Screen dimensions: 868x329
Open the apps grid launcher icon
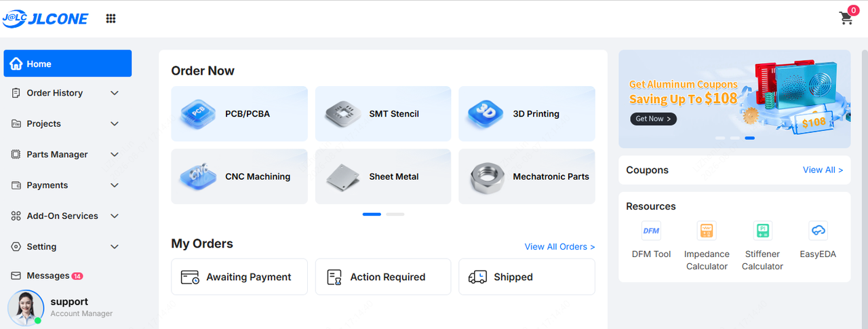(x=111, y=18)
